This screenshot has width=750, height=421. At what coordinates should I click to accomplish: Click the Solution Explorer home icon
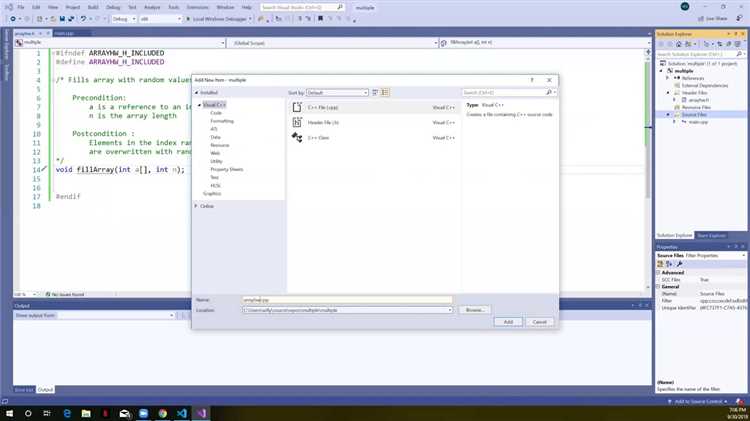[678, 44]
